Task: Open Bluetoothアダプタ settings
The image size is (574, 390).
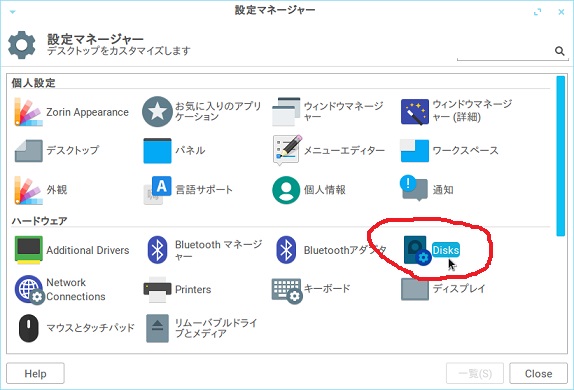Action: 331,250
